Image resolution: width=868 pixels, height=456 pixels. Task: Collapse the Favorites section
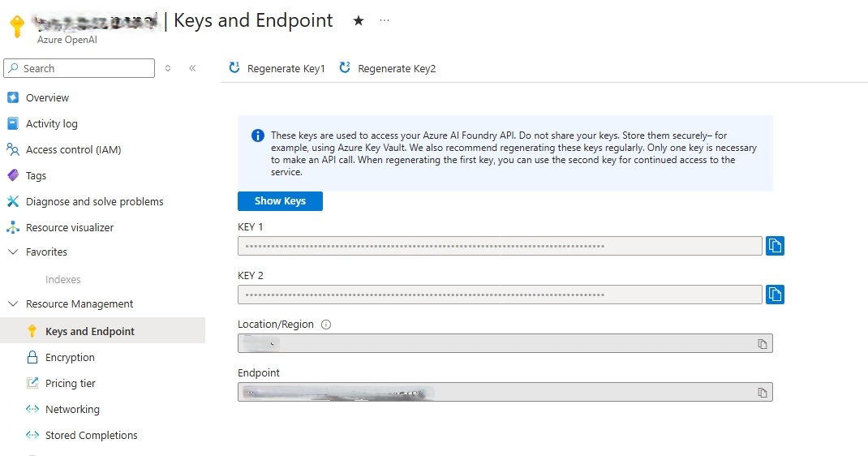click(12, 252)
